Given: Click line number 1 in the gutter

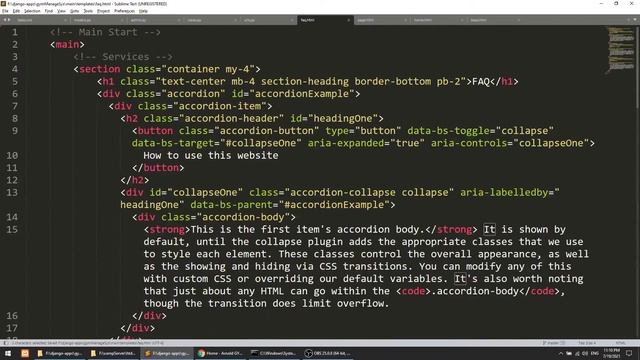Looking at the screenshot, I should [x=15, y=32].
